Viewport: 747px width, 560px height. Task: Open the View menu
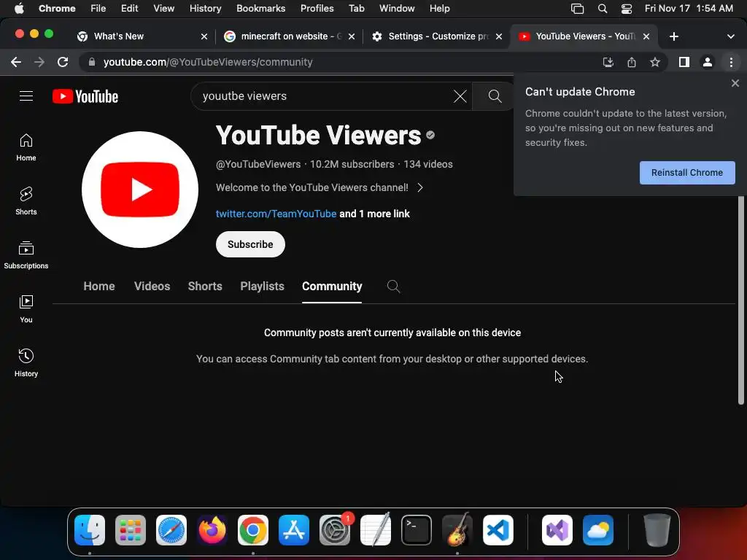[x=163, y=9]
